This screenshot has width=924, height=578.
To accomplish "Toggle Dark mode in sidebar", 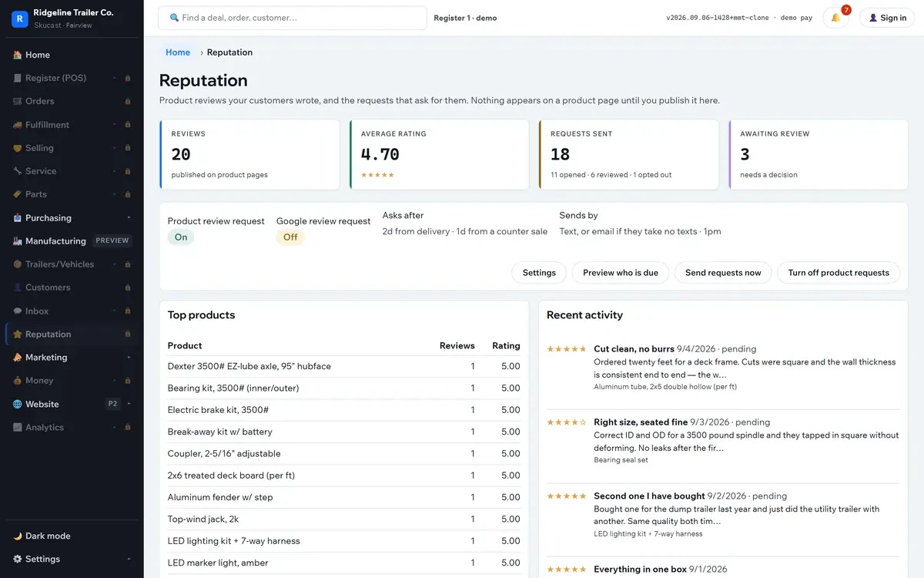I will click(72, 536).
